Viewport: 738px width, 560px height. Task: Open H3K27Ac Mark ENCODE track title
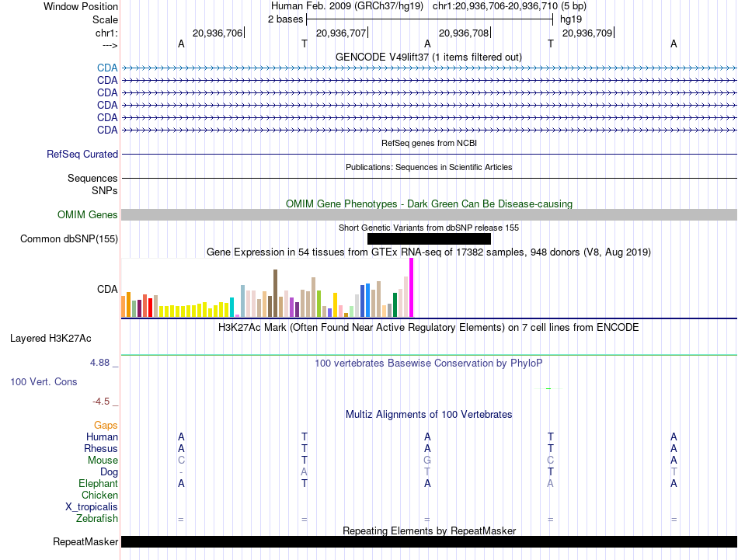click(429, 327)
